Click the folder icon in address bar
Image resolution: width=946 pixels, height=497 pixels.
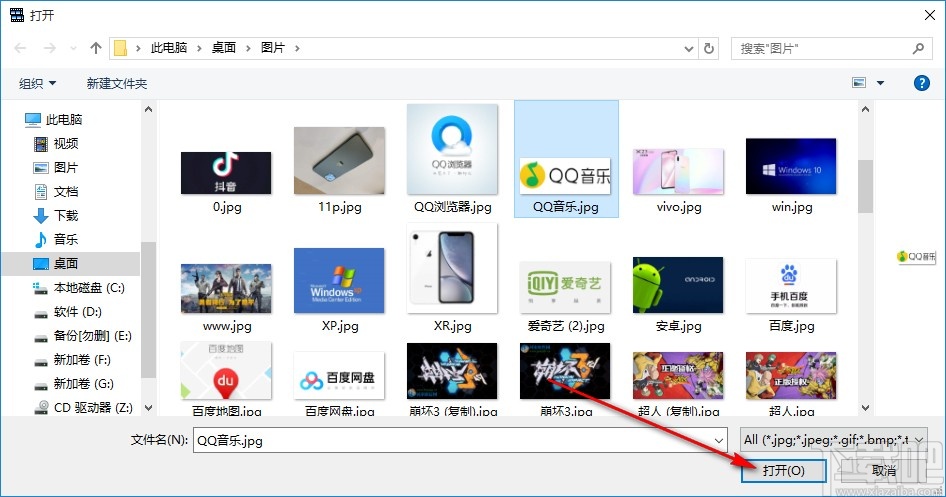pyautogui.click(x=121, y=48)
